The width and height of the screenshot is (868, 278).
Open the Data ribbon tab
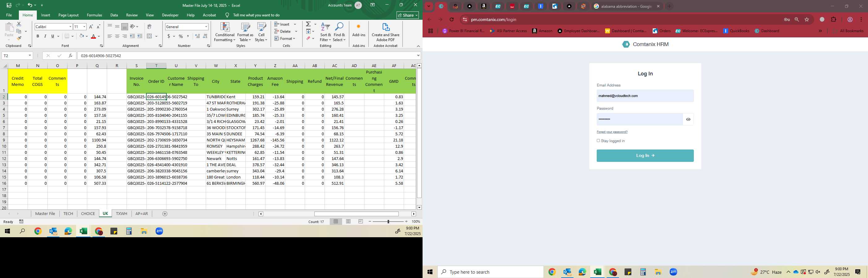click(114, 15)
